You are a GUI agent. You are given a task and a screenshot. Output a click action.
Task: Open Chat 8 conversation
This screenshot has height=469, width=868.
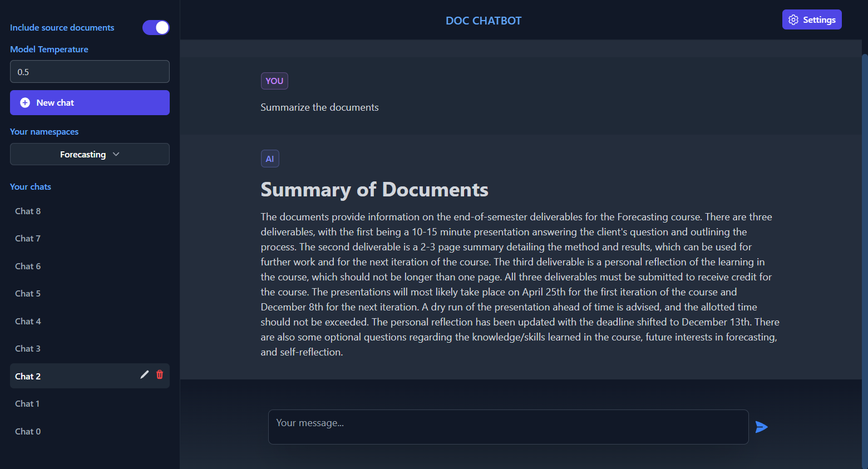tap(27, 211)
